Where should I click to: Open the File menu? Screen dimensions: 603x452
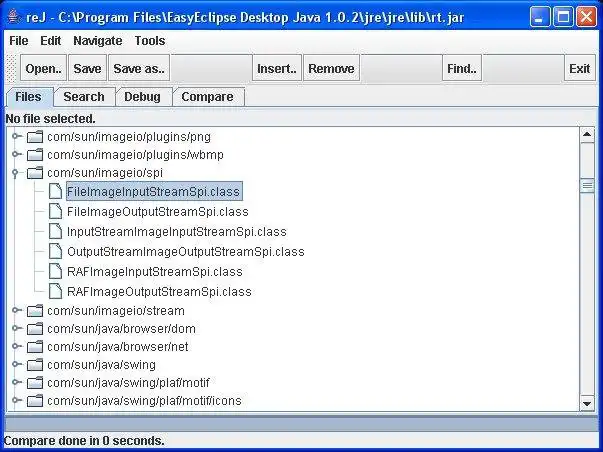pos(19,41)
